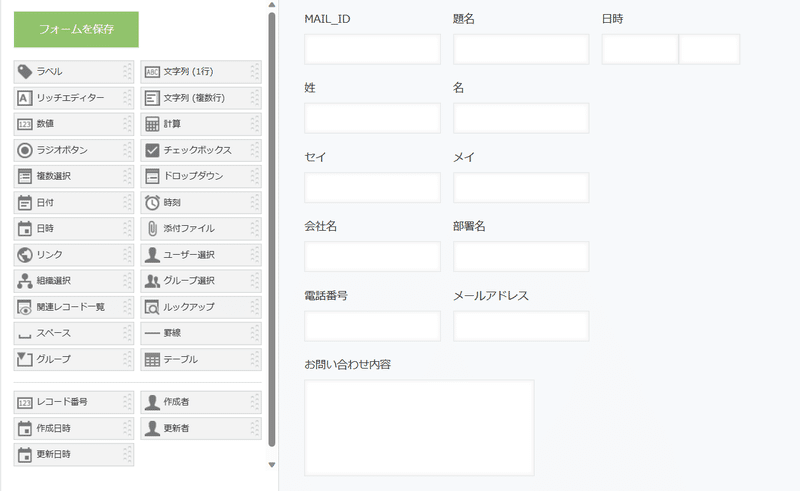Pick the ラジオボタン field icon
Viewport: 800px width, 491px height.
click(24, 150)
